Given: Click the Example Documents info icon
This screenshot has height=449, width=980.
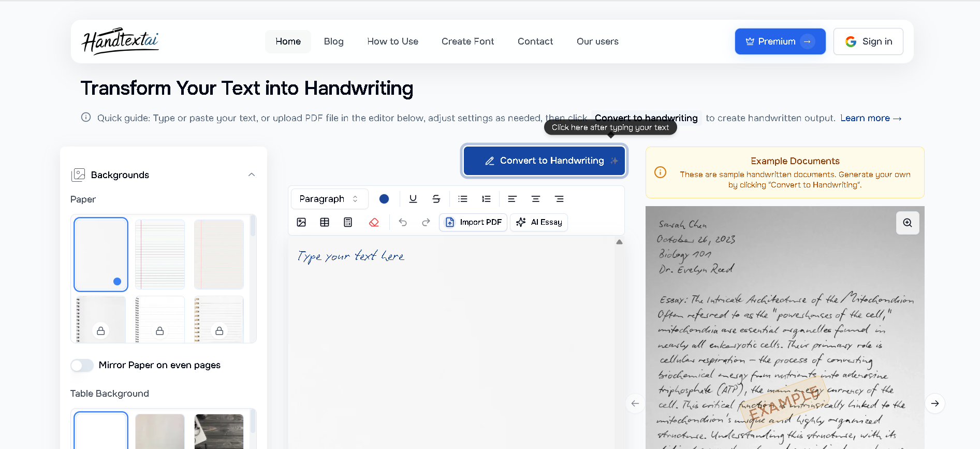Looking at the screenshot, I should point(661,172).
